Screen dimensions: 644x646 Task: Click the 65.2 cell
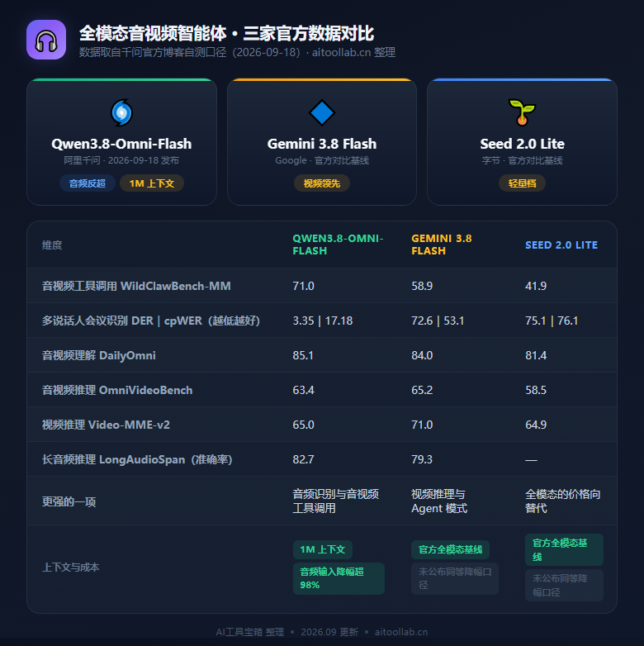tap(422, 390)
